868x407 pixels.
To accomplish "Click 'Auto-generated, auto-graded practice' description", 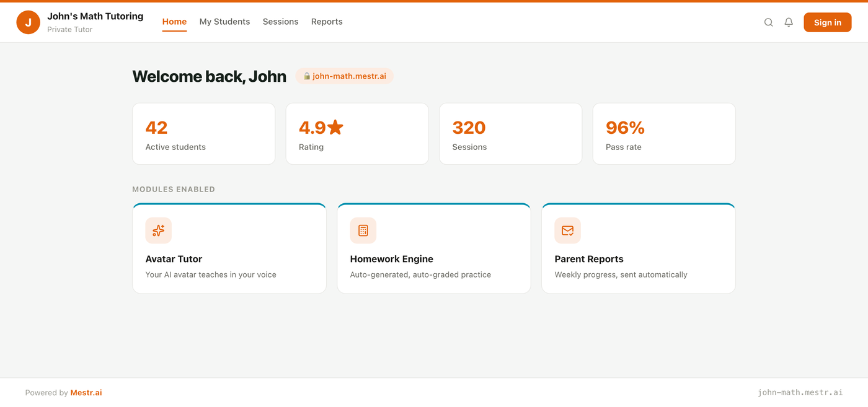I will click(x=420, y=274).
